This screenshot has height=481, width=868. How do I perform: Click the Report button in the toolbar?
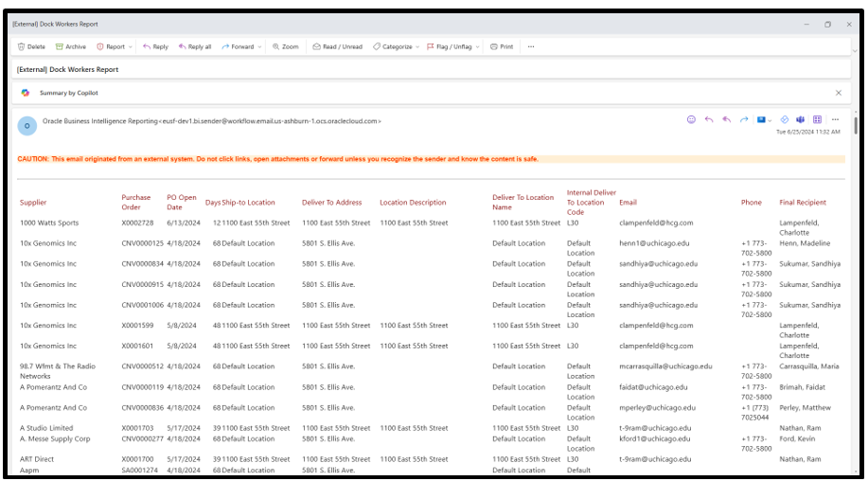tap(111, 47)
